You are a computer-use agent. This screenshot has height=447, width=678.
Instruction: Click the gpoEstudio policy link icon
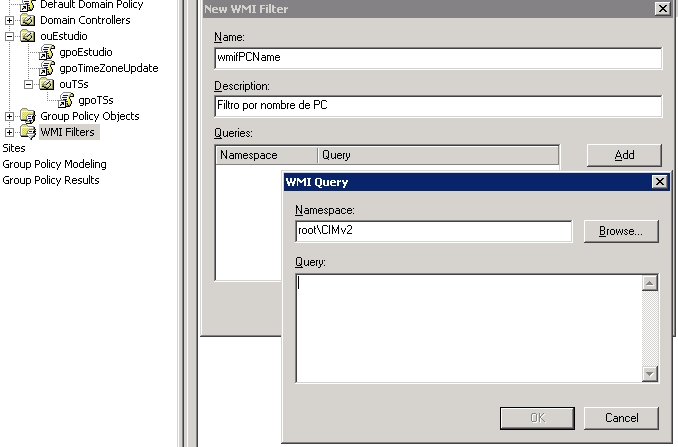[47, 52]
